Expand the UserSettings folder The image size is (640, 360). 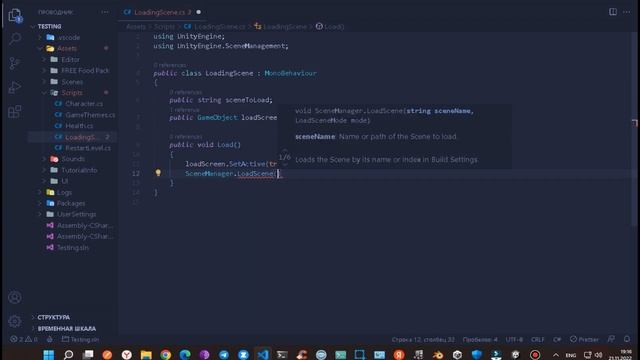click(76, 214)
